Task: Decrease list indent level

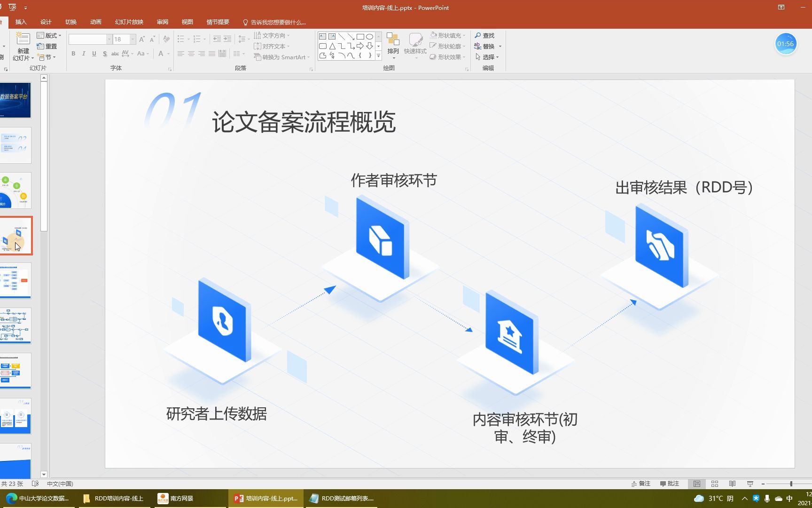Action: pyautogui.click(x=217, y=39)
